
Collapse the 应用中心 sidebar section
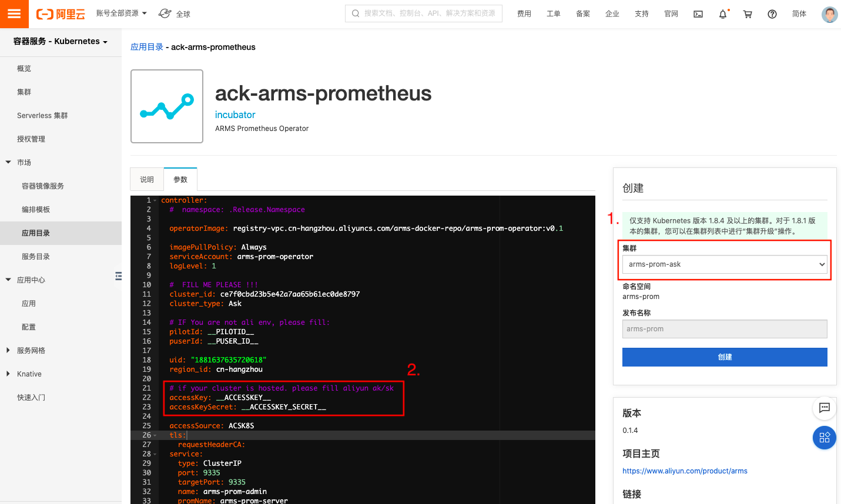[8, 280]
